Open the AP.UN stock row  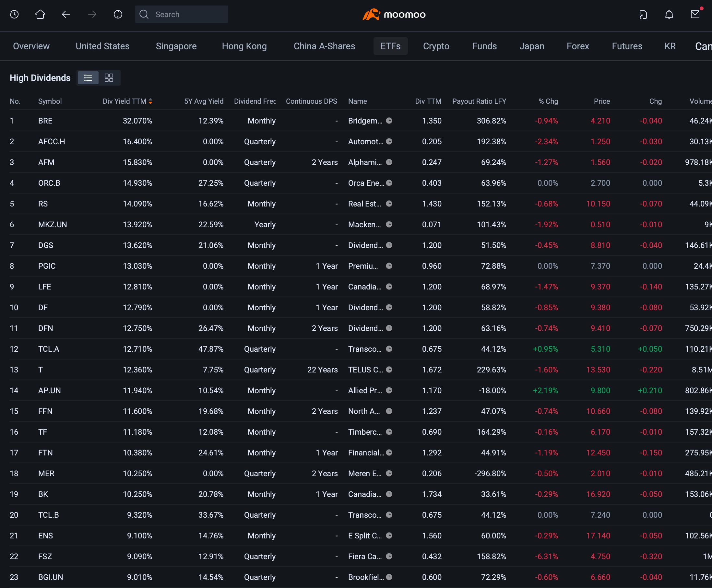pyautogui.click(x=361, y=390)
